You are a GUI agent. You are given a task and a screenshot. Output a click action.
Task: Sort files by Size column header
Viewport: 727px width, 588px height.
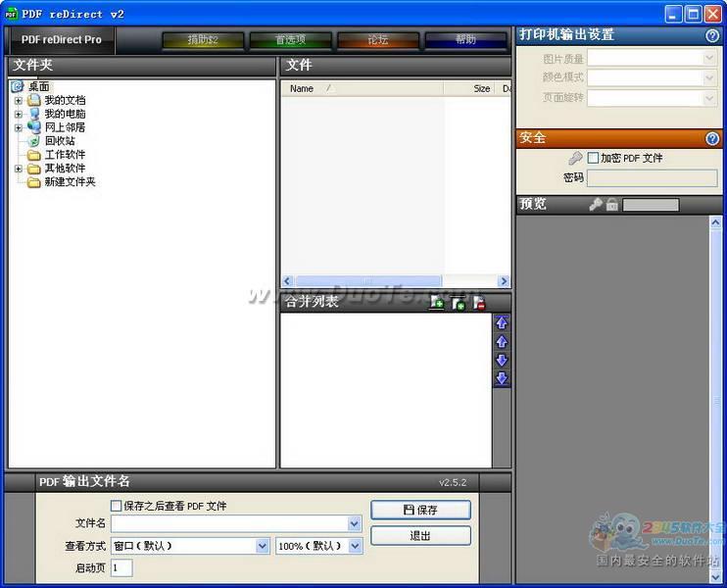click(469, 88)
